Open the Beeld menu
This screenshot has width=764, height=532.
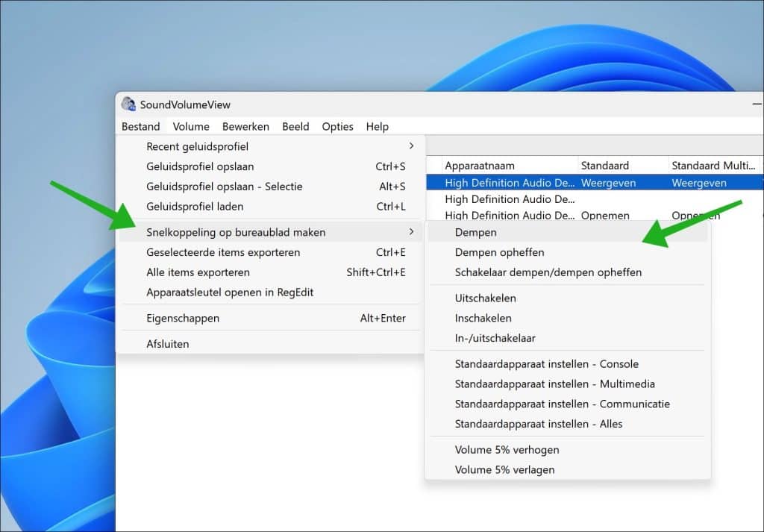pos(295,127)
